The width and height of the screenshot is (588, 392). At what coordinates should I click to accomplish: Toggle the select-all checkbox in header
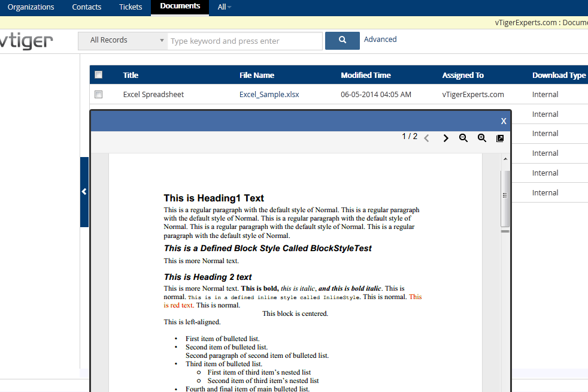(x=99, y=74)
